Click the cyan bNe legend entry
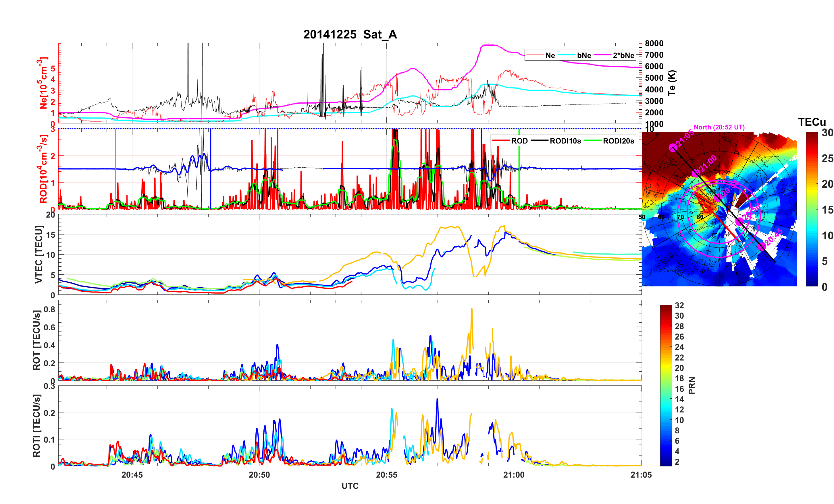This screenshot has height=504, width=834. coord(584,55)
